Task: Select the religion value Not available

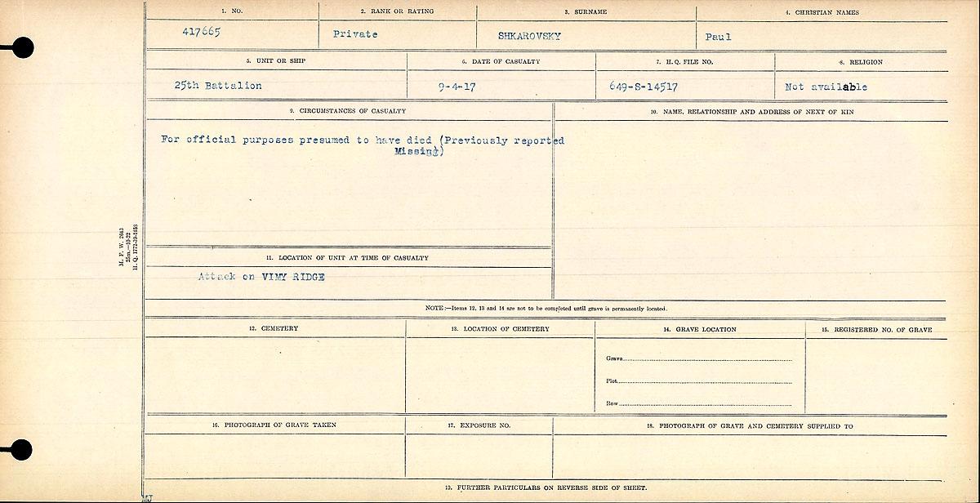Action: click(826, 87)
